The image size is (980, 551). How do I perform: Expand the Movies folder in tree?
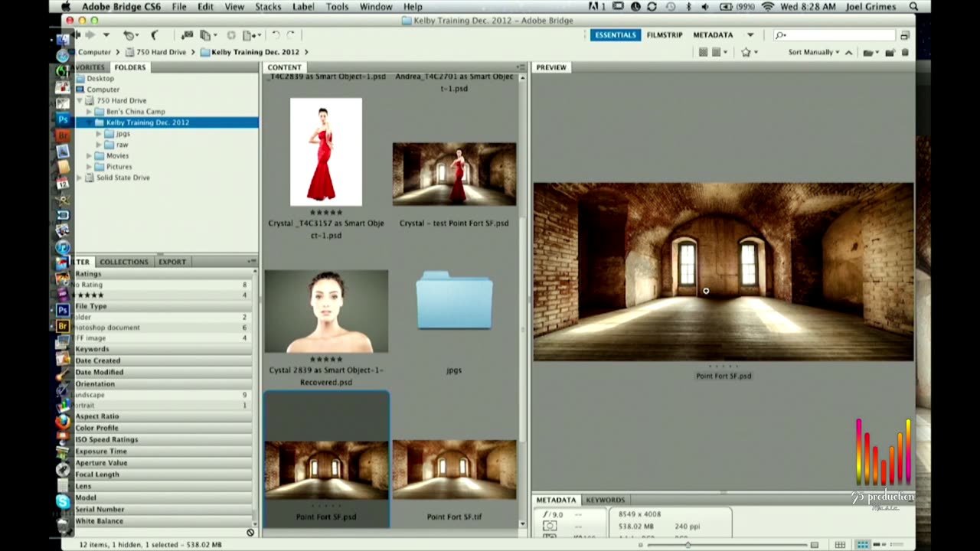(89, 156)
